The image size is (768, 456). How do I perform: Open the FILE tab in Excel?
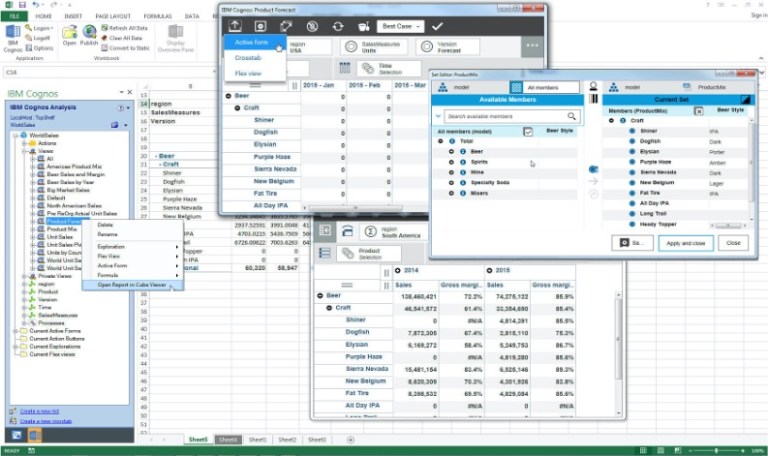coord(14,16)
